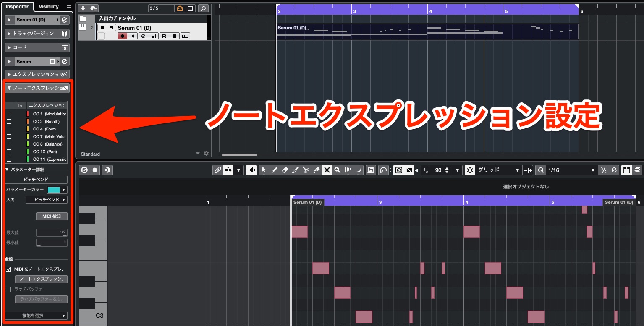Open the 入力 ピッチベンド dropdown
This screenshot has height=326, width=644.
46,200
